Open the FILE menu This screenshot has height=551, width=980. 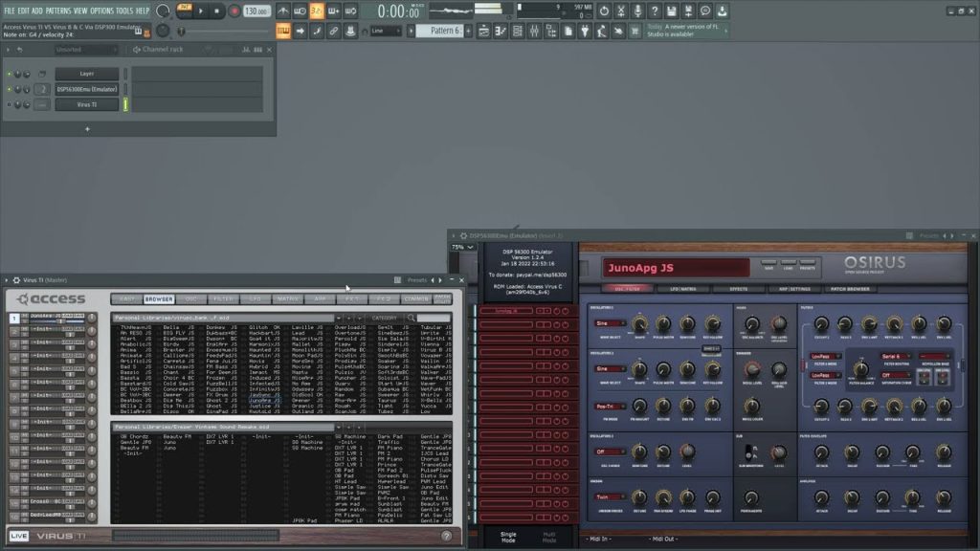(10, 11)
